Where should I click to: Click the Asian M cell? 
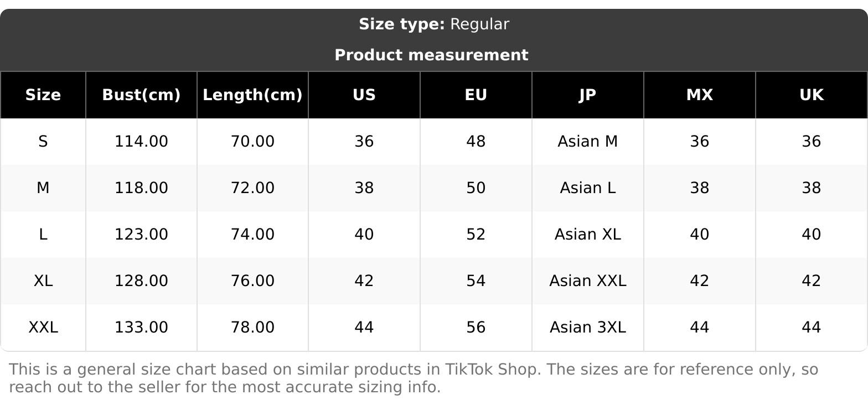[587, 142]
